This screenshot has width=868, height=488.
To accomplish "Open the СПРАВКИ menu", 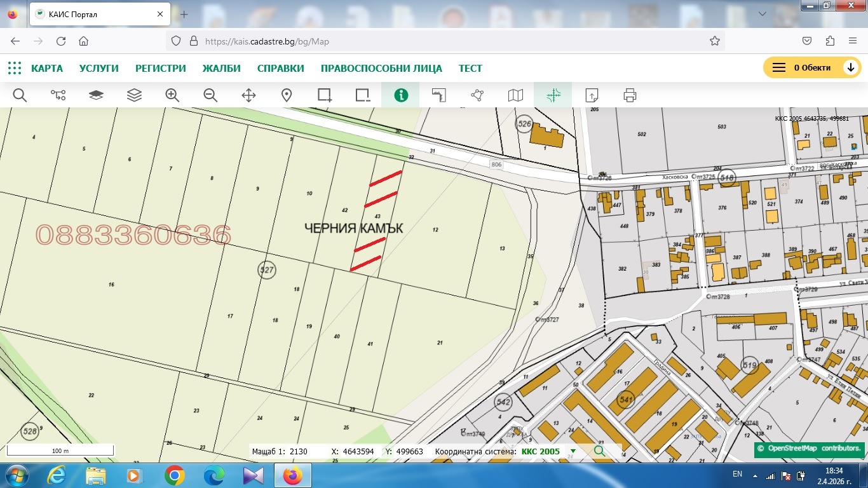I will tap(280, 68).
